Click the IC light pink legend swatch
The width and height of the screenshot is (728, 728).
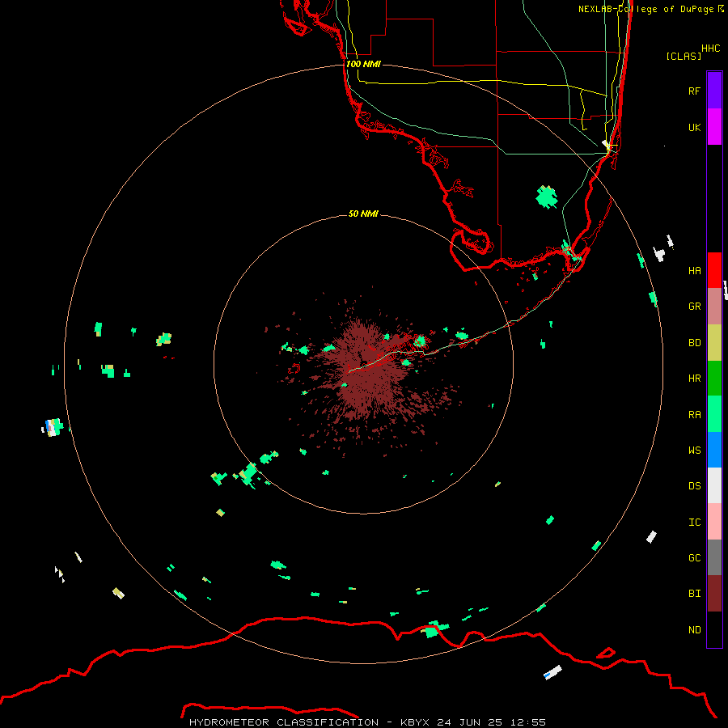(x=714, y=522)
